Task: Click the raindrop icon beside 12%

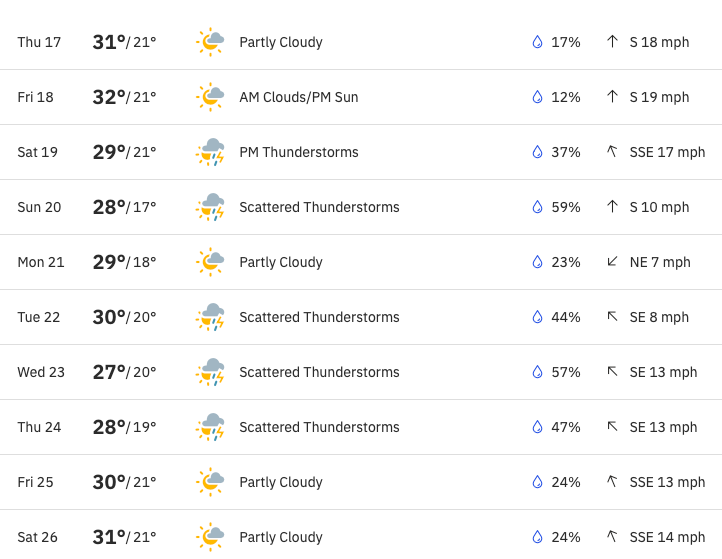Action: click(537, 97)
